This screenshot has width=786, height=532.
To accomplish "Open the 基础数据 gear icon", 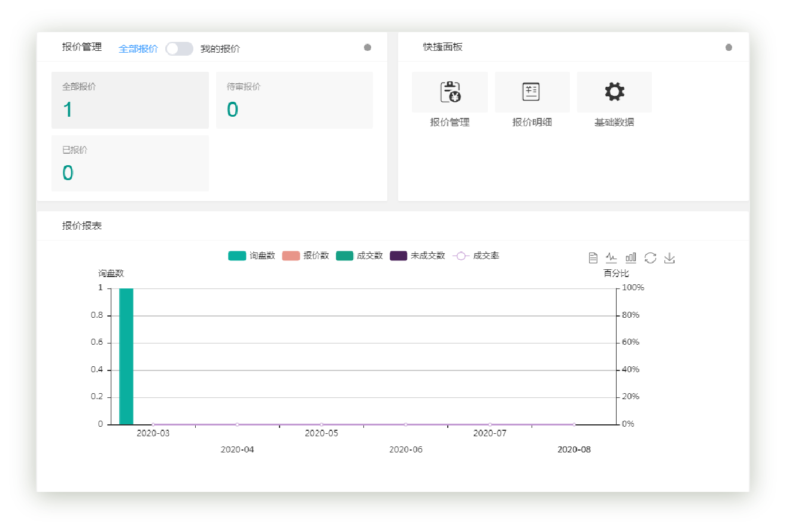I will pos(614,92).
